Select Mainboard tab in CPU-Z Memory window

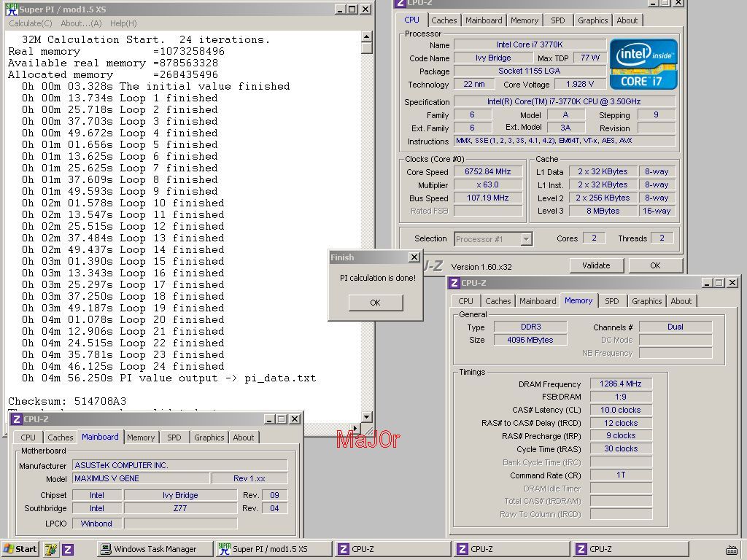538,301
